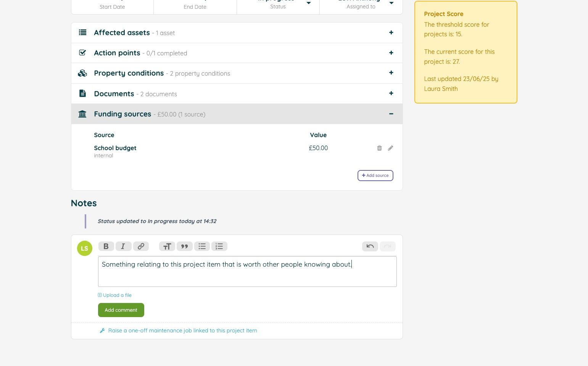
Task: Click the LS user avatar
Action: point(85,248)
